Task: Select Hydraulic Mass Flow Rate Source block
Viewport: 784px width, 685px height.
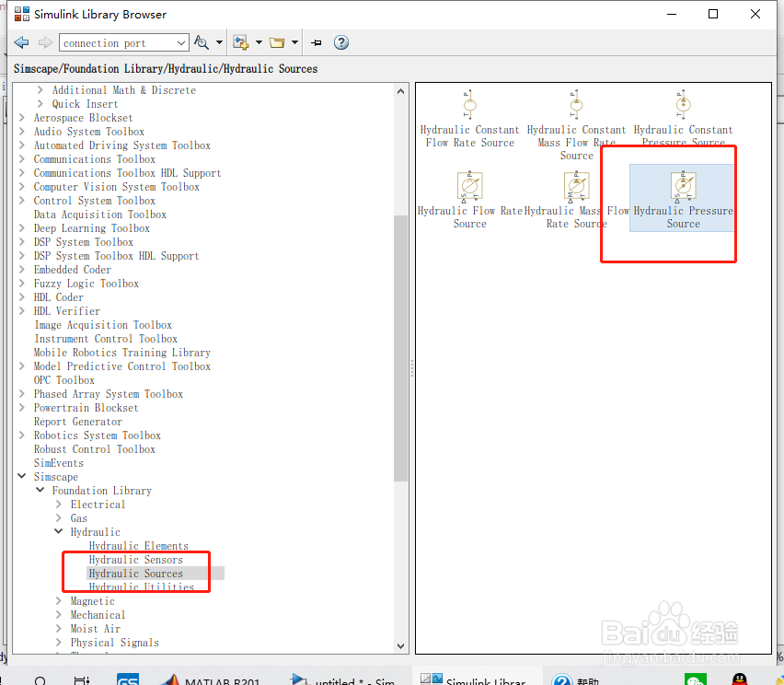Action: [577, 200]
